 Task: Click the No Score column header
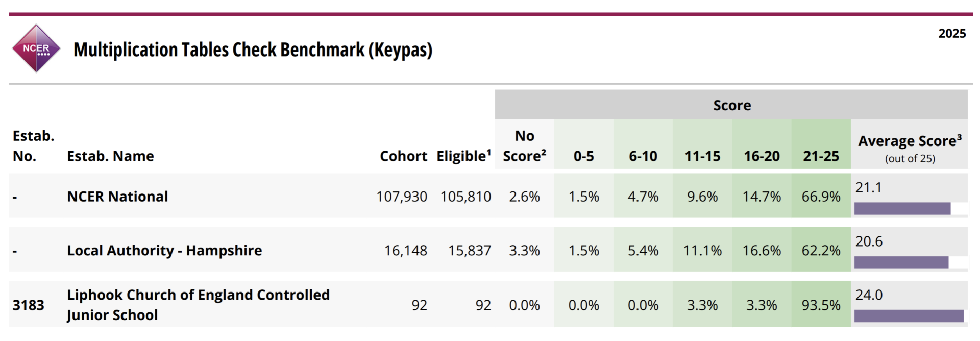point(524,146)
